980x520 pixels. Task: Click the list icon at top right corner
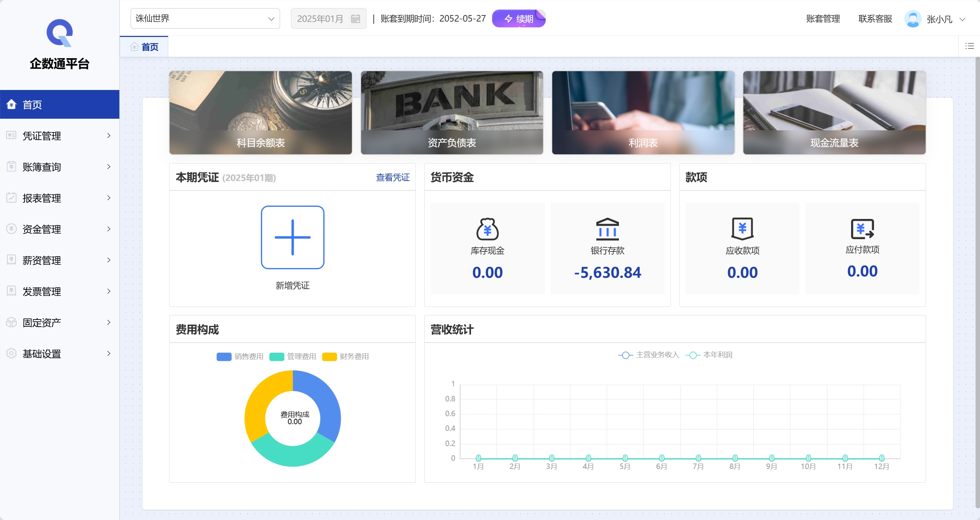pyautogui.click(x=969, y=46)
